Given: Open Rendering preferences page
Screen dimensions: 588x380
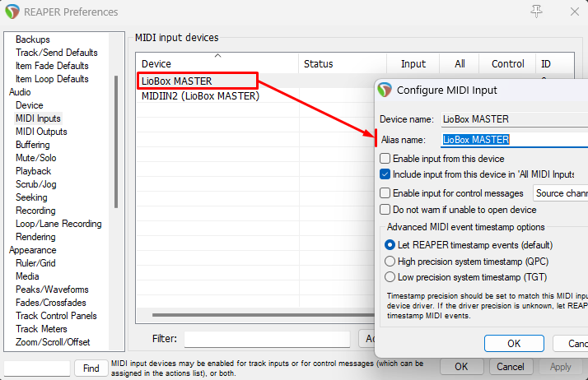Looking at the screenshot, I should (35, 237).
